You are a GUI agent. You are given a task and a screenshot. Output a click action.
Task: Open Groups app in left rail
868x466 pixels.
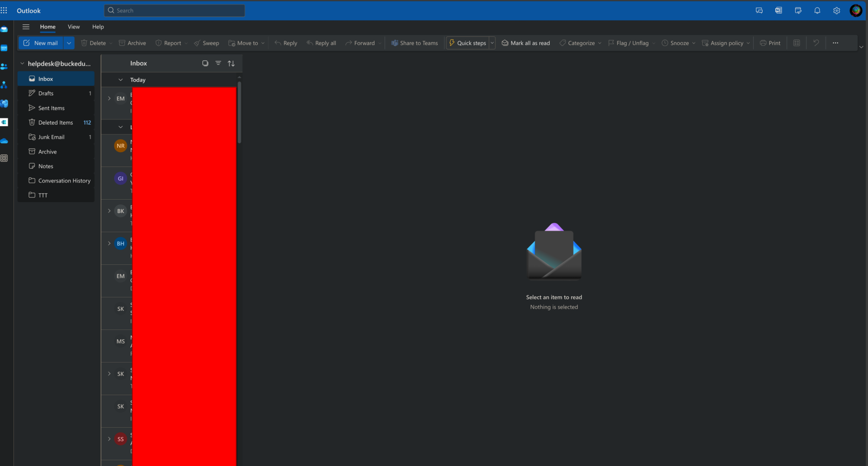click(4, 85)
